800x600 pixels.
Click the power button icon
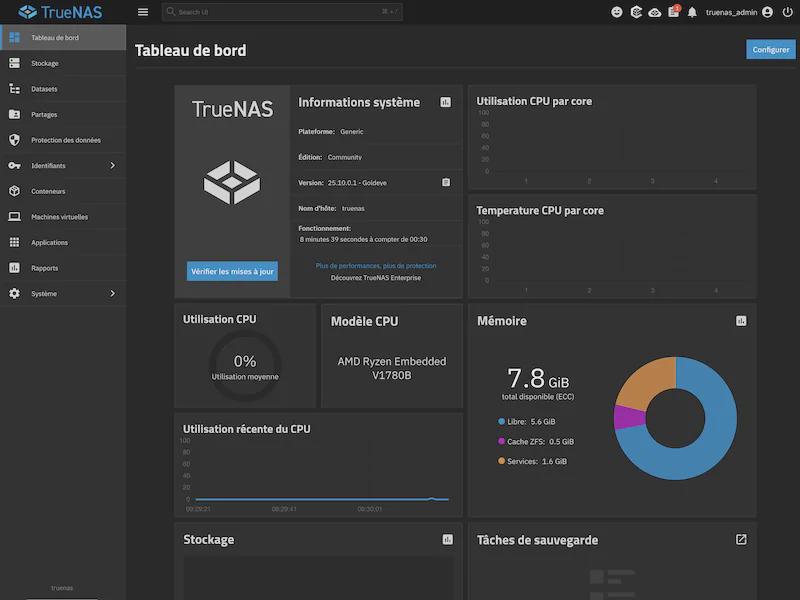click(x=787, y=12)
